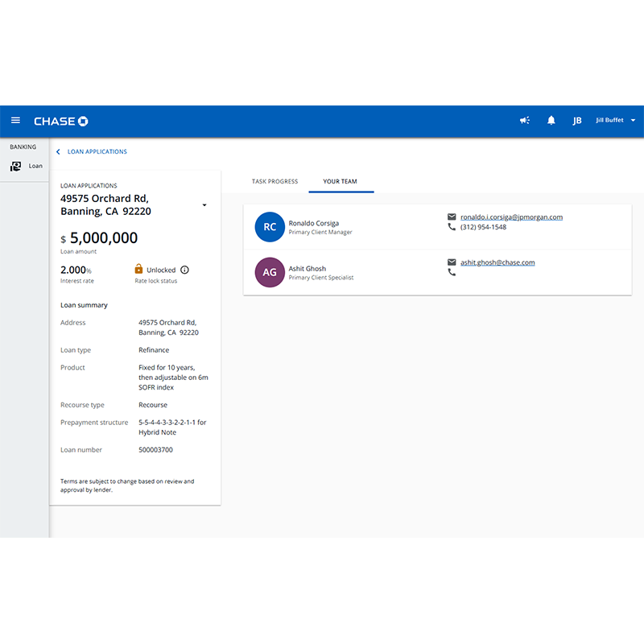Viewport: 644px width, 644px height.
Task: Click the orange rate lock padlock icon
Action: tap(138, 269)
